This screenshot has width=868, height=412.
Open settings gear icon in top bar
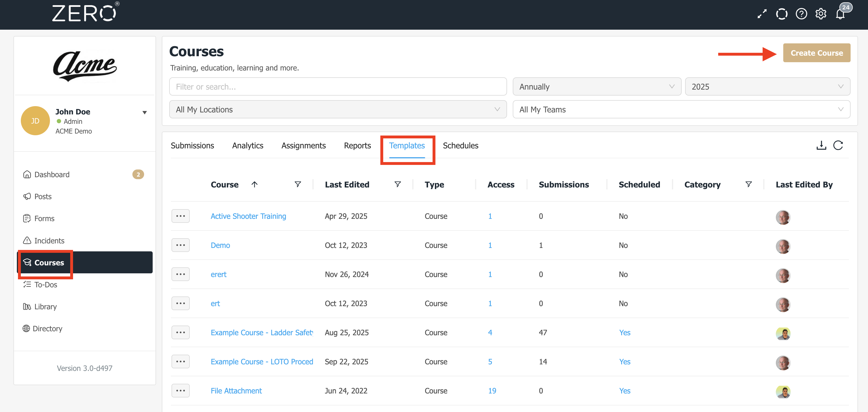(x=820, y=14)
